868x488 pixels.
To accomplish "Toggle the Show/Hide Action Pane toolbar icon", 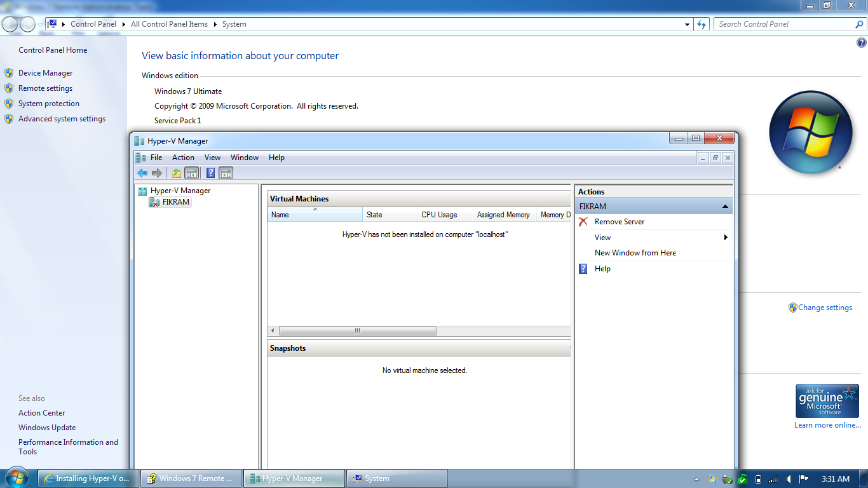I will coord(226,173).
